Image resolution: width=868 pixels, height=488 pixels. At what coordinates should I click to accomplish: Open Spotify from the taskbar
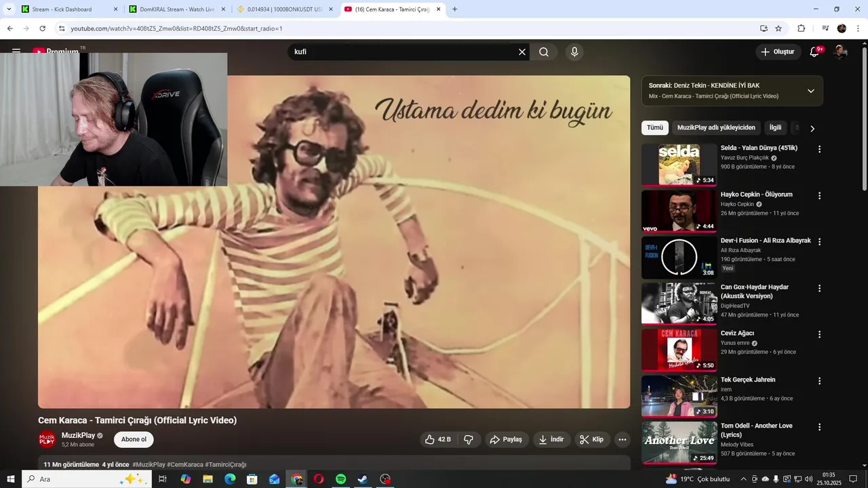341,479
